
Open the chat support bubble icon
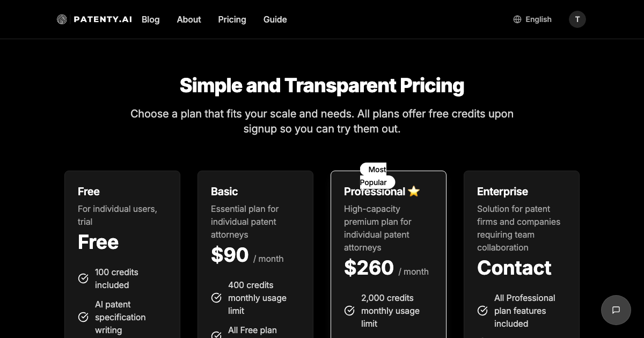point(616,310)
